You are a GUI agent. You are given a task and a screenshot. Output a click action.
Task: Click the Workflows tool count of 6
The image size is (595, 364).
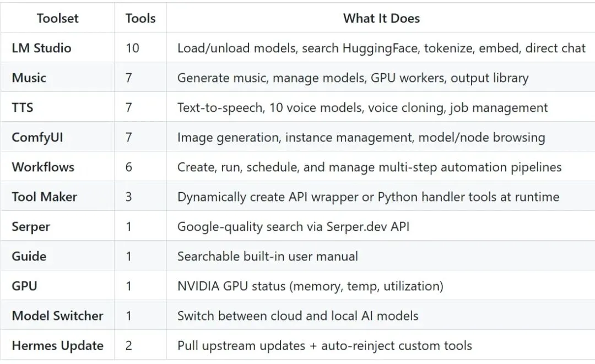pyautogui.click(x=129, y=167)
